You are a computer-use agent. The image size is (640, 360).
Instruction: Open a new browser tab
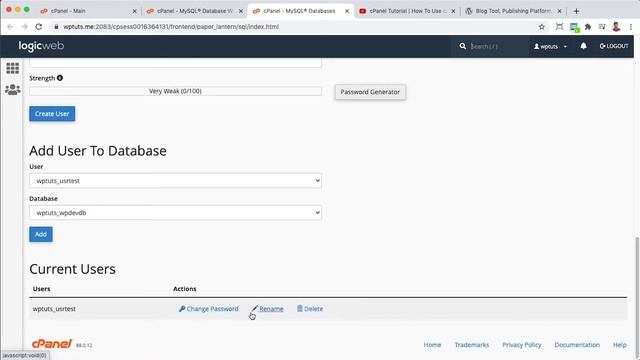(576, 11)
